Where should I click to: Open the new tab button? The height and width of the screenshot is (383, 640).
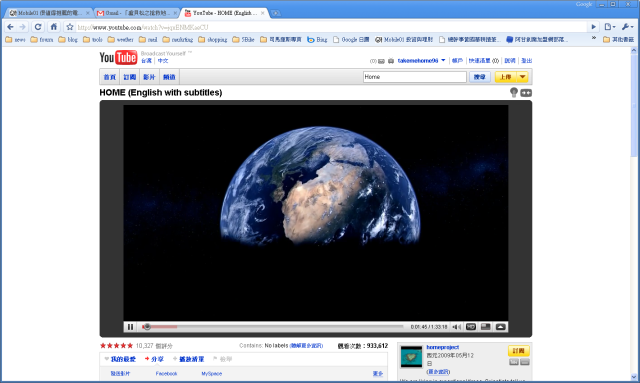pyautogui.click(x=276, y=13)
